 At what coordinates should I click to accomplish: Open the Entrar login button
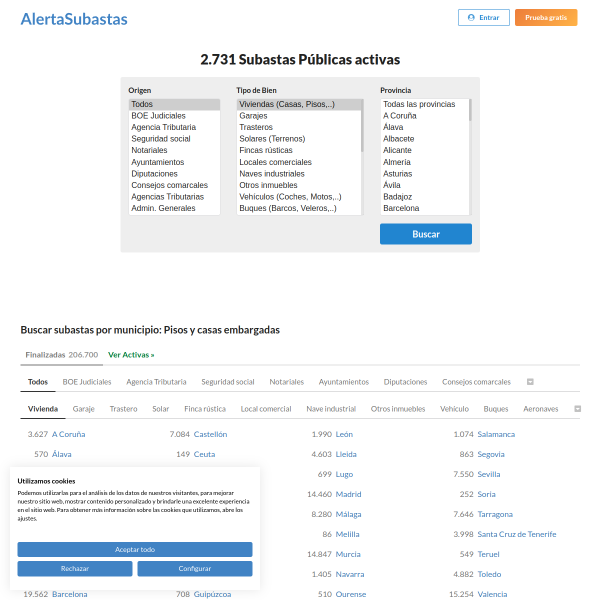pyautogui.click(x=484, y=18)
